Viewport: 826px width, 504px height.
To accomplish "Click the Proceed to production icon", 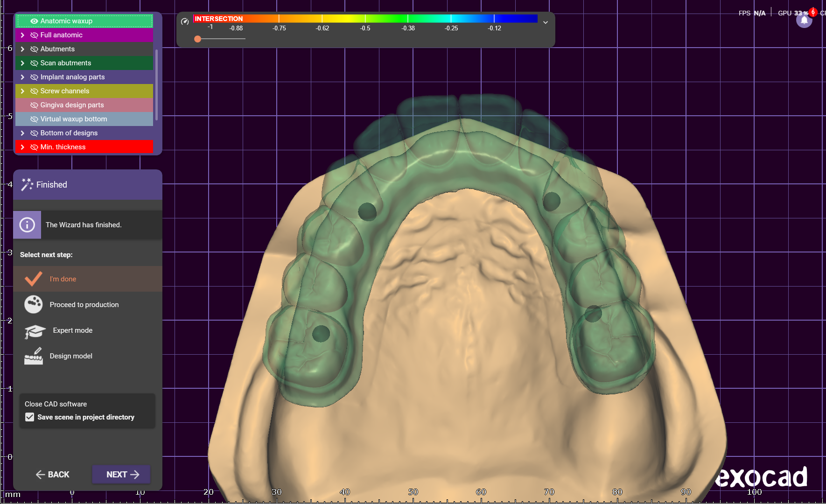I will (34, 304).
